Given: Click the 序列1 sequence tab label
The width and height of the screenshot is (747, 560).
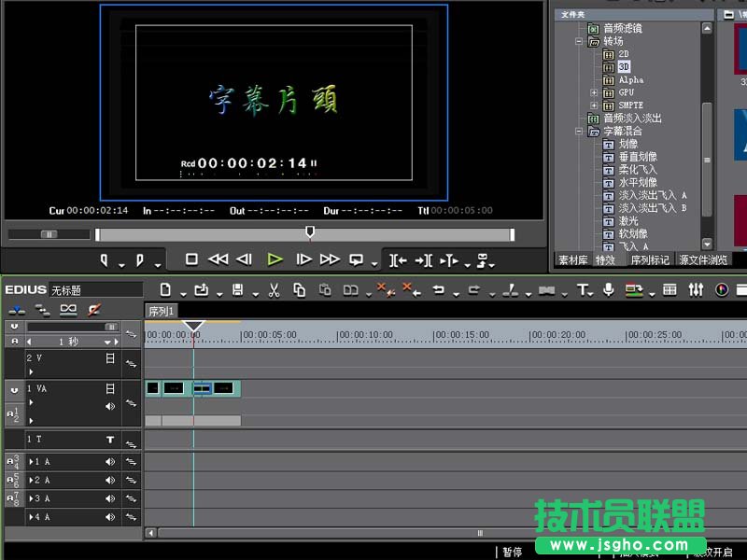Looking at the screenshot, I should point(161,311).
